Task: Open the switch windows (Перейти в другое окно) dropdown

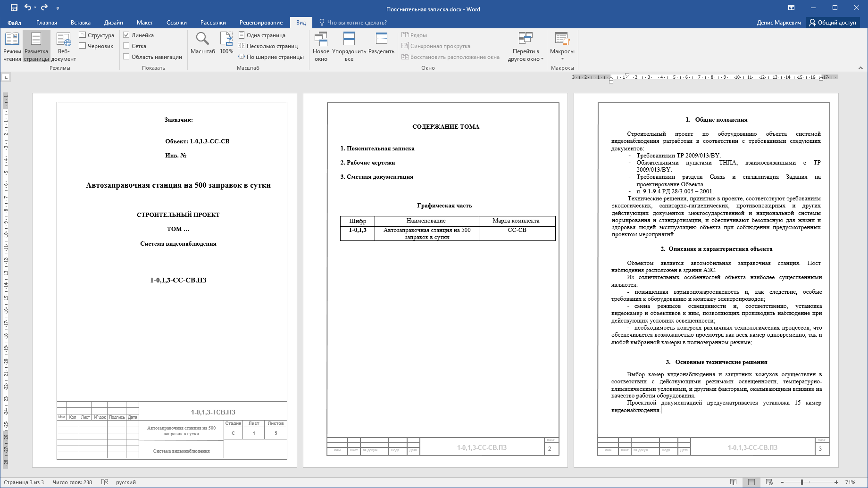Action: (x=526, y=47)
